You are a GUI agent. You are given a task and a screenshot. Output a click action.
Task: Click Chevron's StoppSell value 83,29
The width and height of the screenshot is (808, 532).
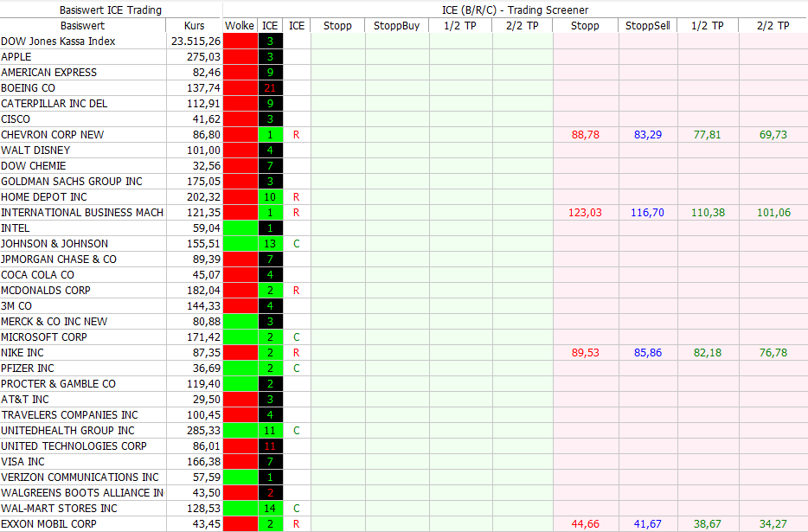point(648,135)
